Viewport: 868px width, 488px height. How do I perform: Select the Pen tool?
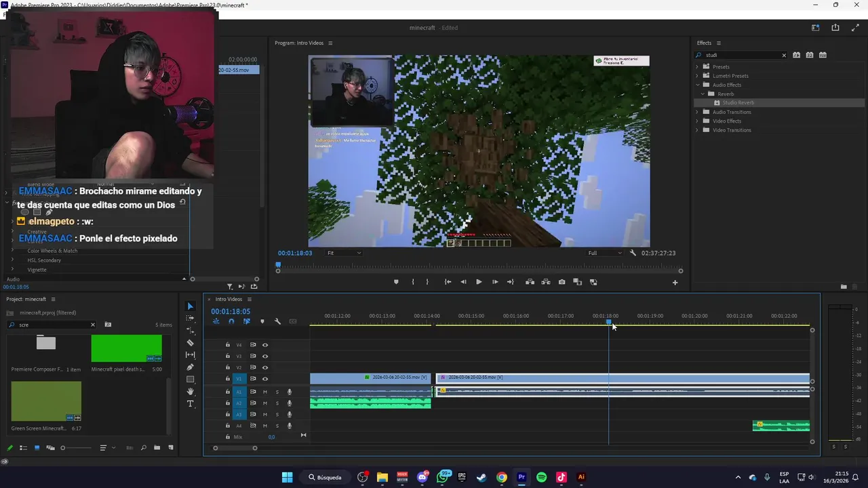tap(190, 367)
